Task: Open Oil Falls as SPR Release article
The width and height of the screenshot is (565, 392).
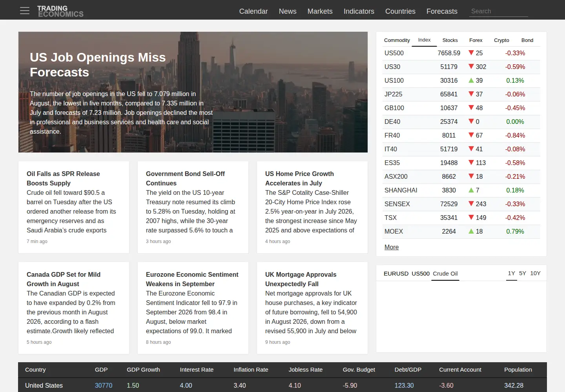Action: point(63,178)
